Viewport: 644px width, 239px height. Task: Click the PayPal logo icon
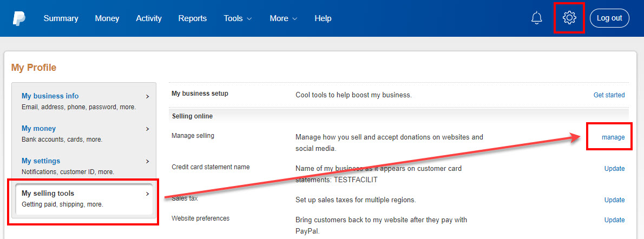click(19, 18)
